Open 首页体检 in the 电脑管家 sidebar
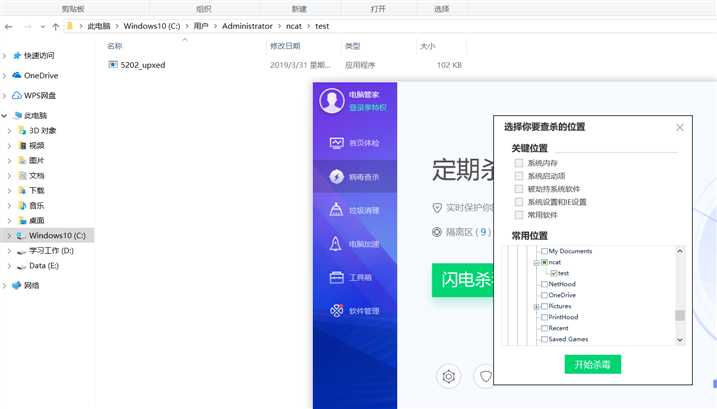 [355, 143]
